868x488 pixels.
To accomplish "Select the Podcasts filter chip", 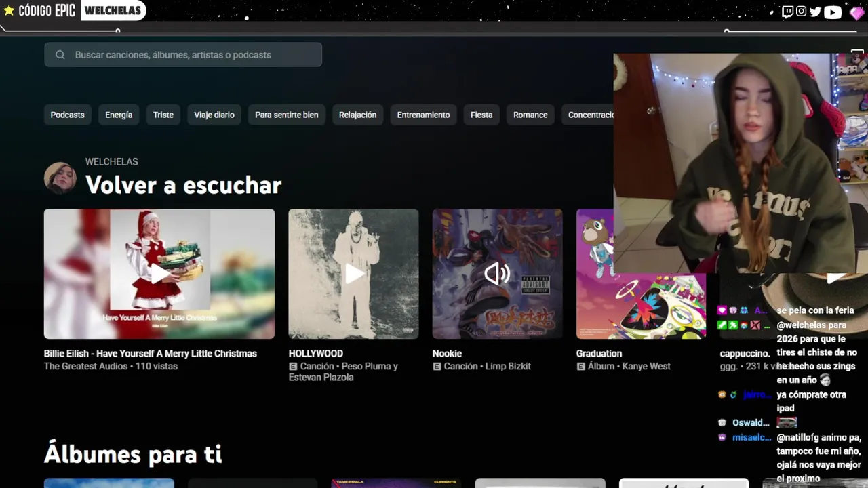I will tap(68, 115).
